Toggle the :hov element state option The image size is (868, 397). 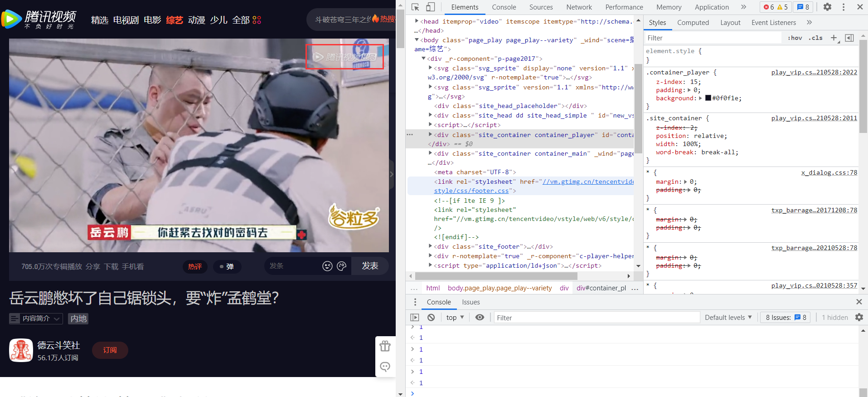795,38
